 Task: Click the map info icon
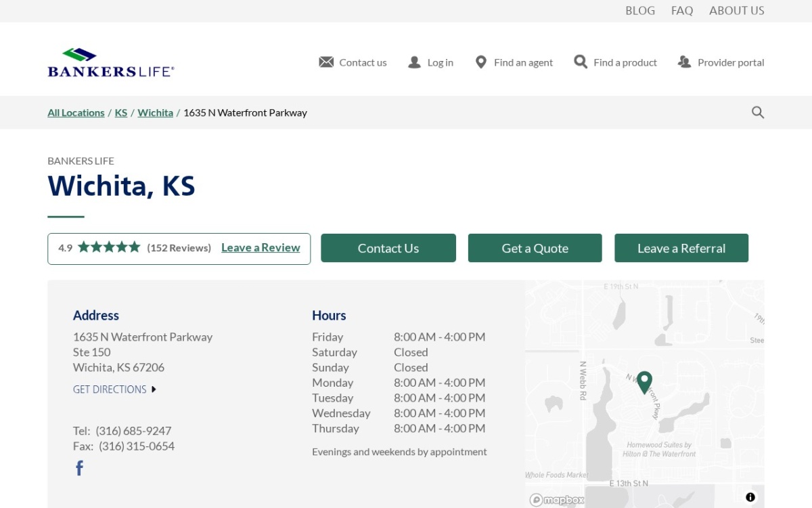(x=750, y=497)
